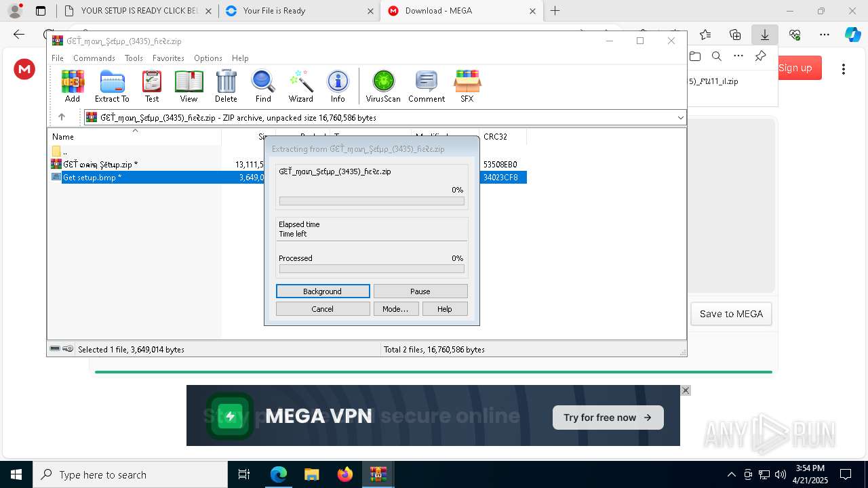Open downloads folder icon in Edge panel
Image resolution: width=868 pixels, height=488 pixels.
(x=694, y=56)
